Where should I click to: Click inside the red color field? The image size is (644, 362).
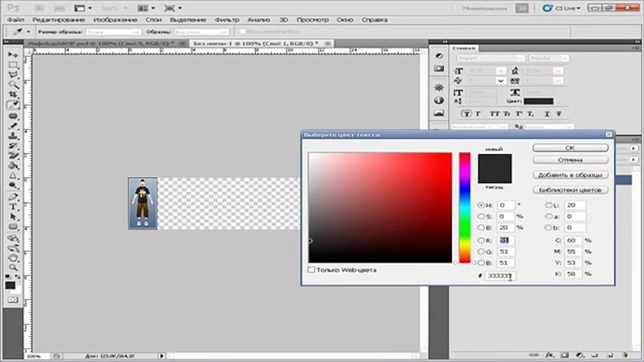(x=380, y=207)
